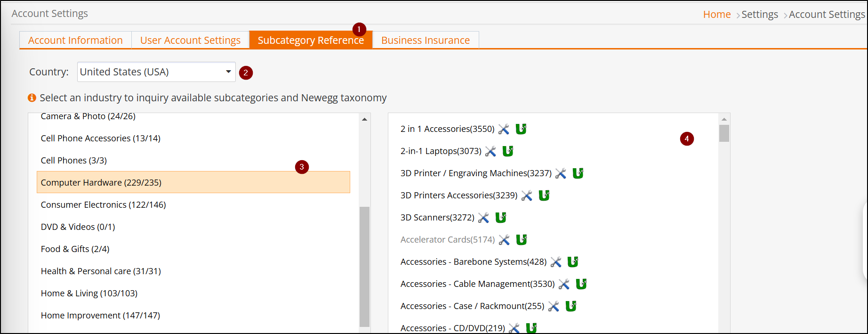Click Accessories - Barebone Systems(428) text
Screen dimensions: 868x334
474,261
